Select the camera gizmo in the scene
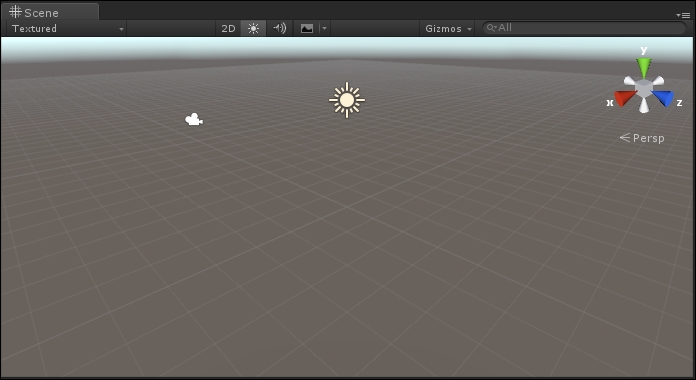This screenshot has height=380, width=696. click(194, 119)
